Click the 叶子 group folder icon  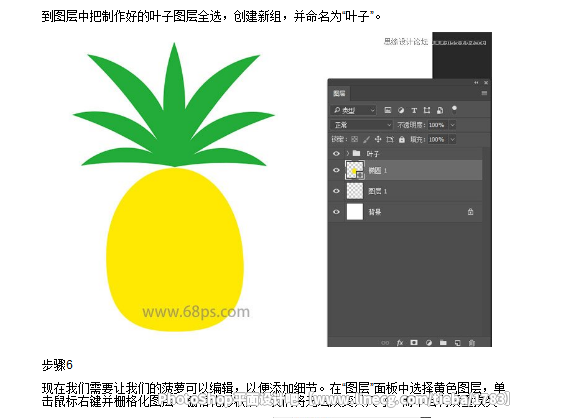[356, 153]
